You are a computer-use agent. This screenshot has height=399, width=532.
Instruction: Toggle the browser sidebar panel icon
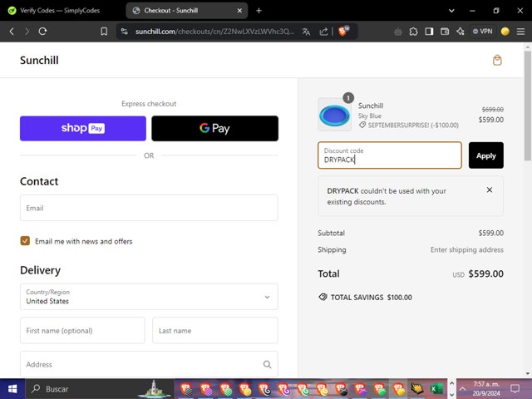click(x=429, y=32)
